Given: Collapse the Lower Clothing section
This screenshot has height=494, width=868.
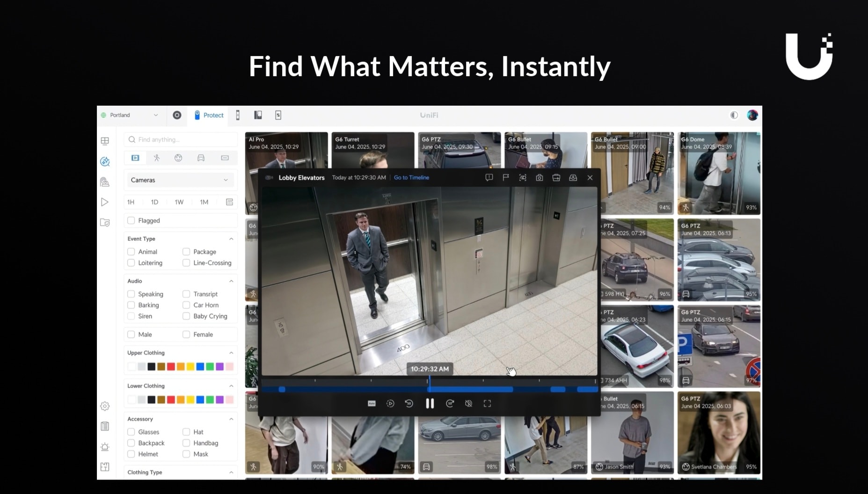Looking at the screenshot, I should pos(231,386).
